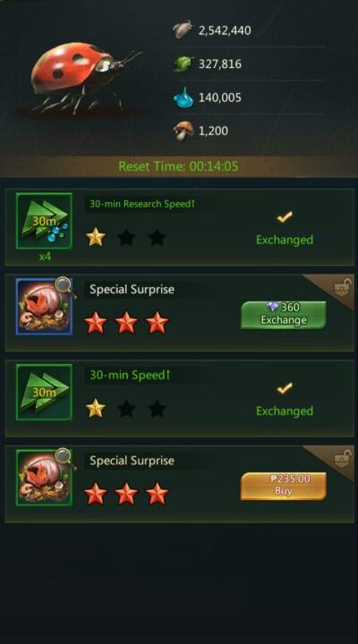Open the 30-min Speed item icon
Image resolution: width=358 pixels, height=644 pixels.
click(45, 393)
